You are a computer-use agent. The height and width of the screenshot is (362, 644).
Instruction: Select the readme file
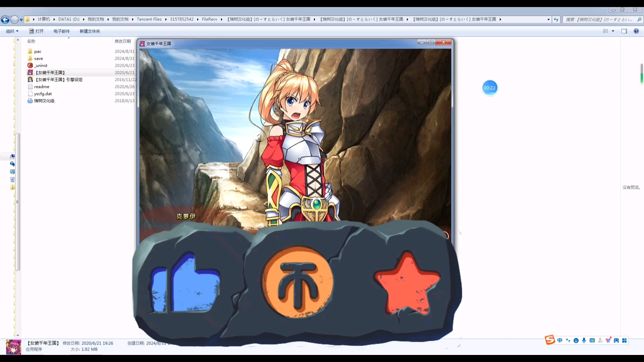tap(42, 86)
